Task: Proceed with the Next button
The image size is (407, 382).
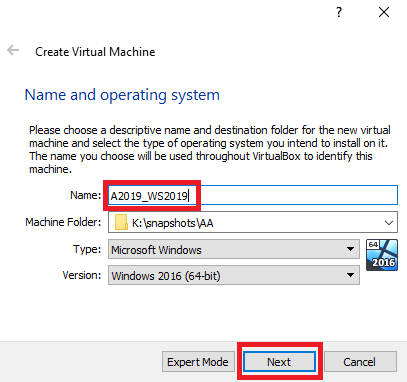Action: 279,362
